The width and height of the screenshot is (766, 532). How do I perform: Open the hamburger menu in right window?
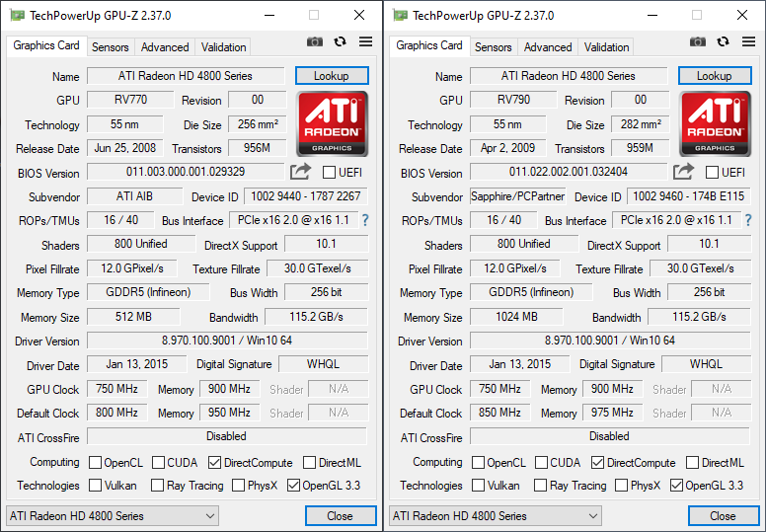coord(748,42)
